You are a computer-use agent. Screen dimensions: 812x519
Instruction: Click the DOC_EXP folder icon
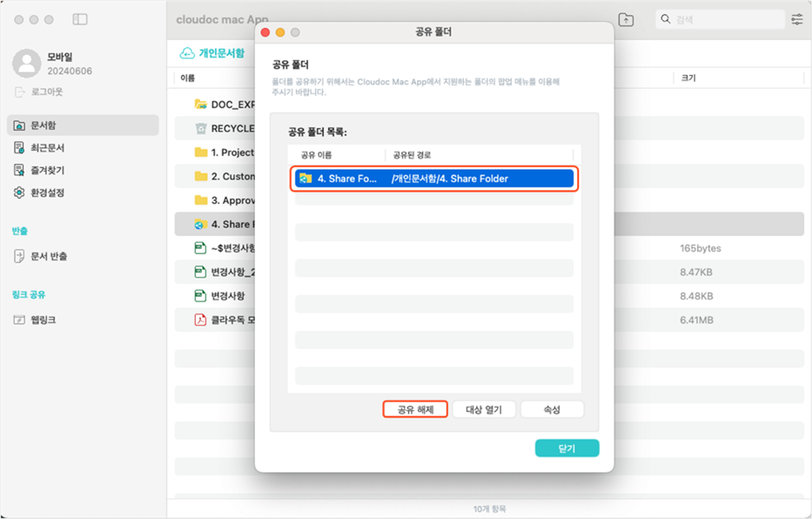coord(201,104)
